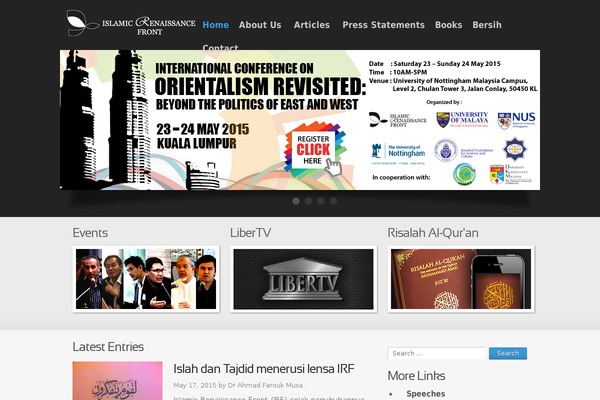Open the Bersih menu item

coord(487,25)
